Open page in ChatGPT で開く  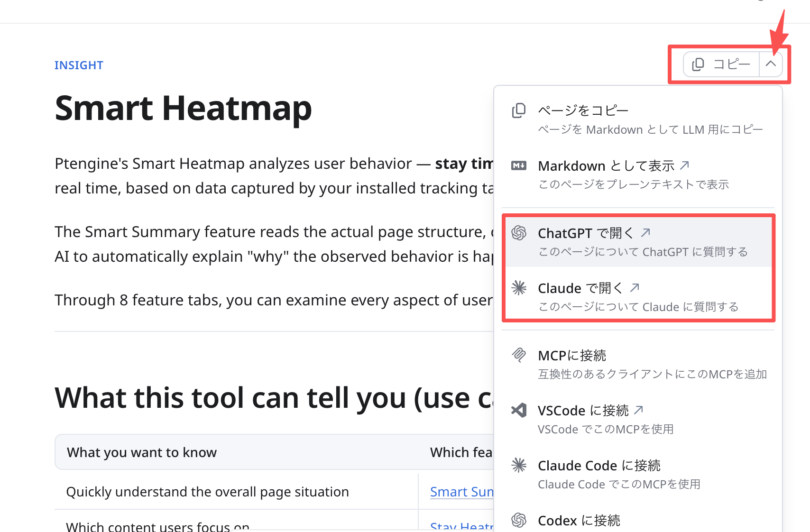pyautogui.click(x=638, y=242)
